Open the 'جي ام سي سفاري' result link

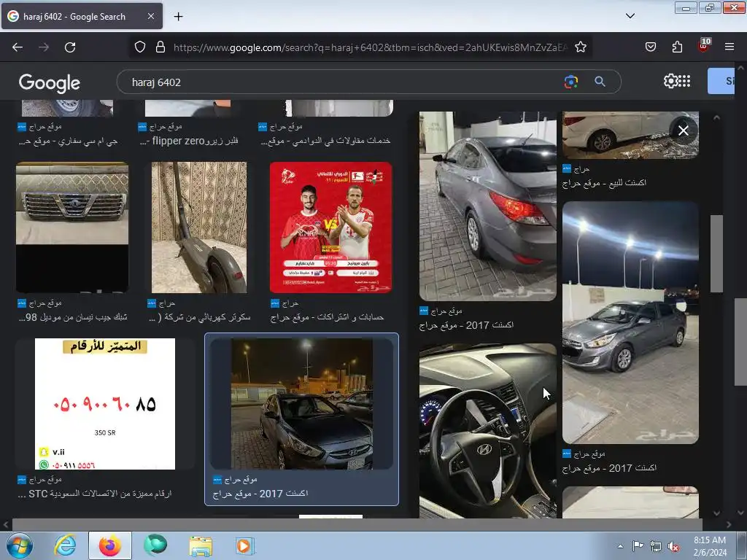click(68, 141)
